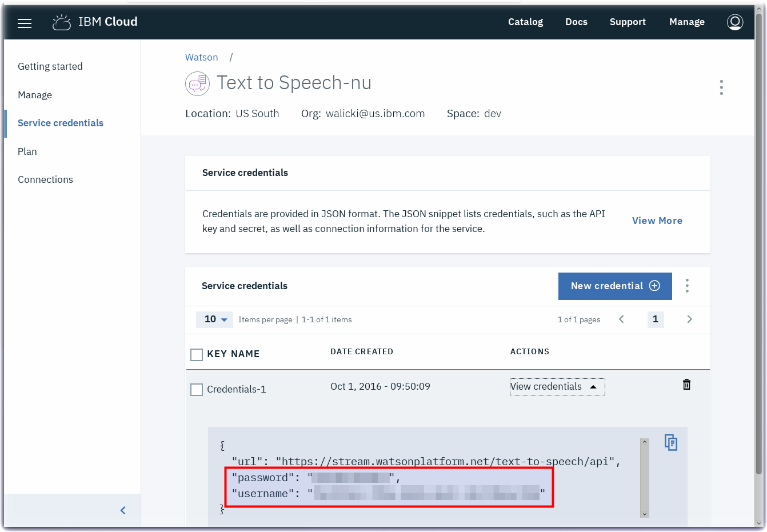767x532 pixels.
Task: Go to previous page of credentials
Action: (x=621, y=319)
